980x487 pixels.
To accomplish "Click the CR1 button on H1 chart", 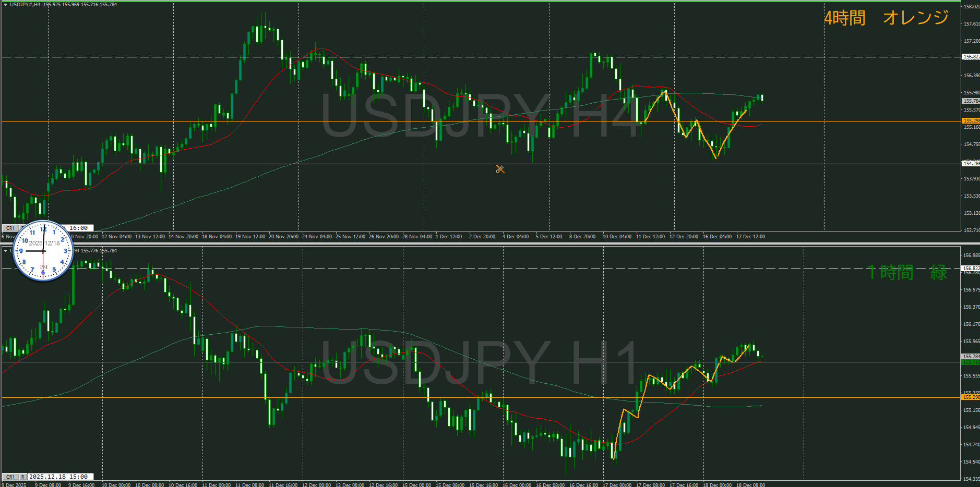I will coord(10,477).
